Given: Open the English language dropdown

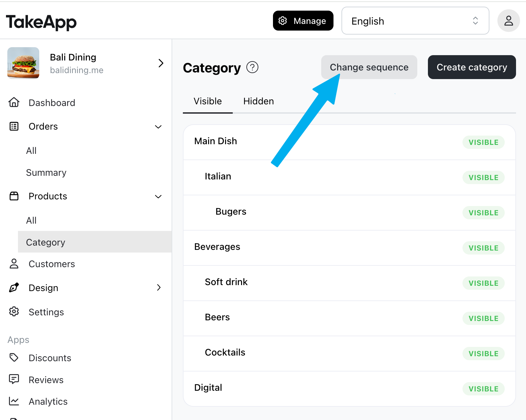Looking at the screenshot, I should pos(415,21).
